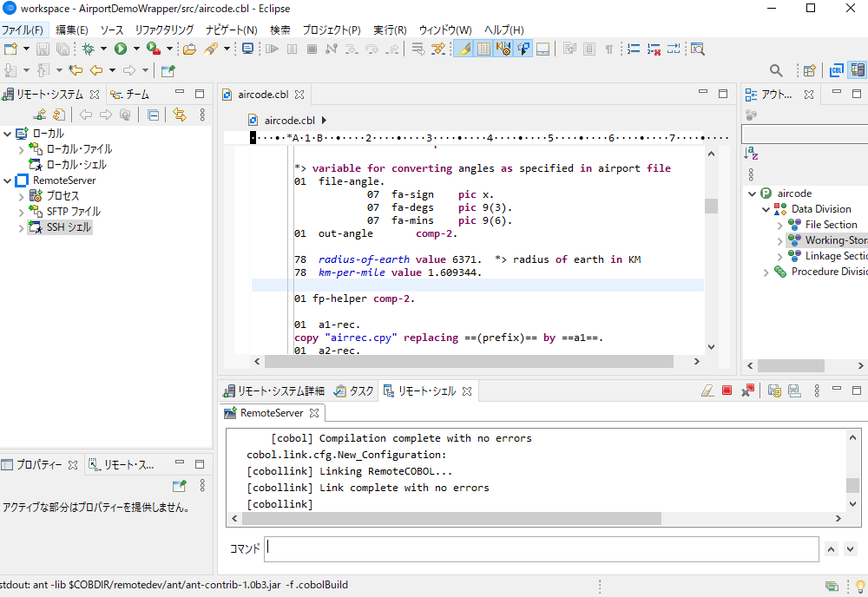Click the red stop icon in Remote Shell

[x=727, y=390]
